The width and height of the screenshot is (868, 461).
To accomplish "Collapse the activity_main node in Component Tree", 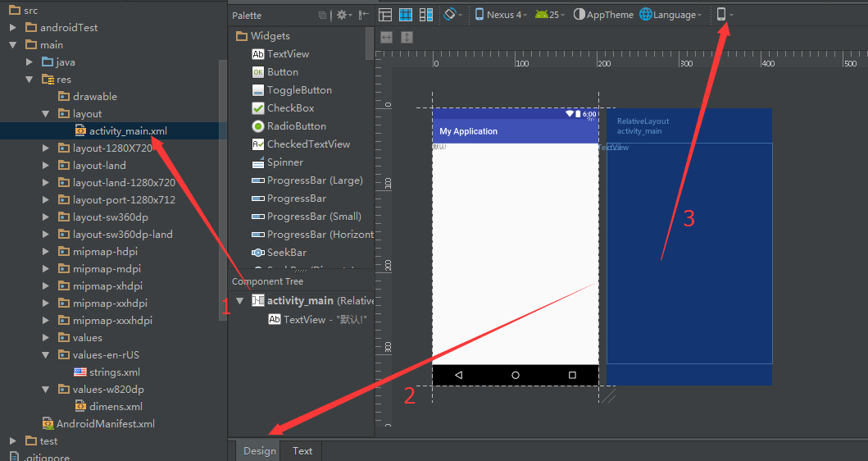I will (240, 301).
